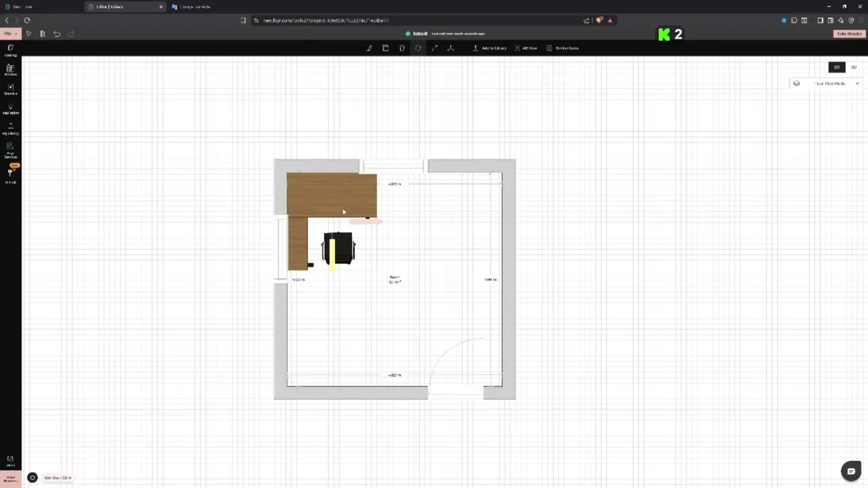This screenshot has width=868, height=488.
Task: Click the browser bookmark icon
Action: pos(243,20)
